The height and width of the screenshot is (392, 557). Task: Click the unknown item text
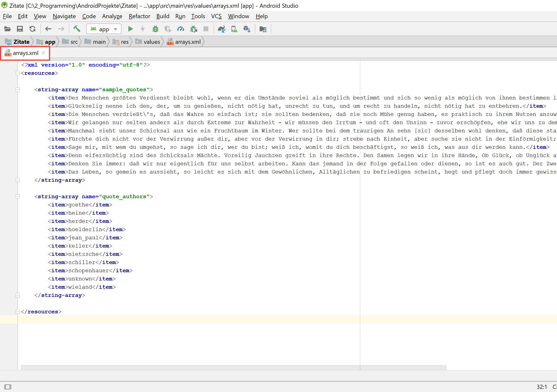tap(80, 279)
